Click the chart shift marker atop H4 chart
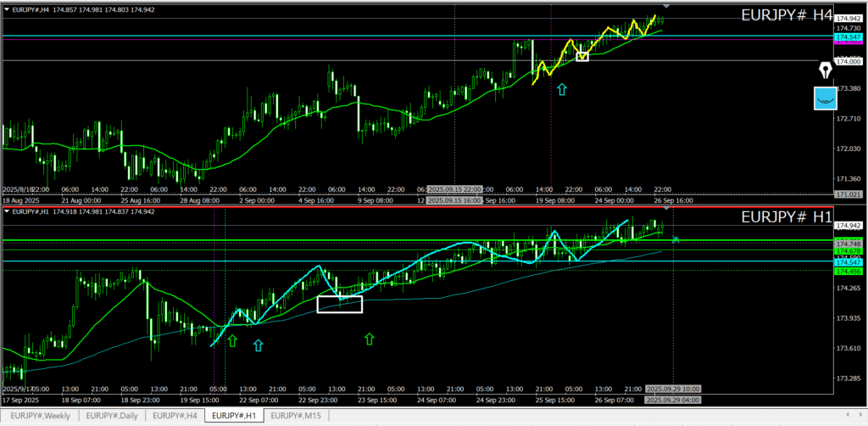 (x=665, y=8)
